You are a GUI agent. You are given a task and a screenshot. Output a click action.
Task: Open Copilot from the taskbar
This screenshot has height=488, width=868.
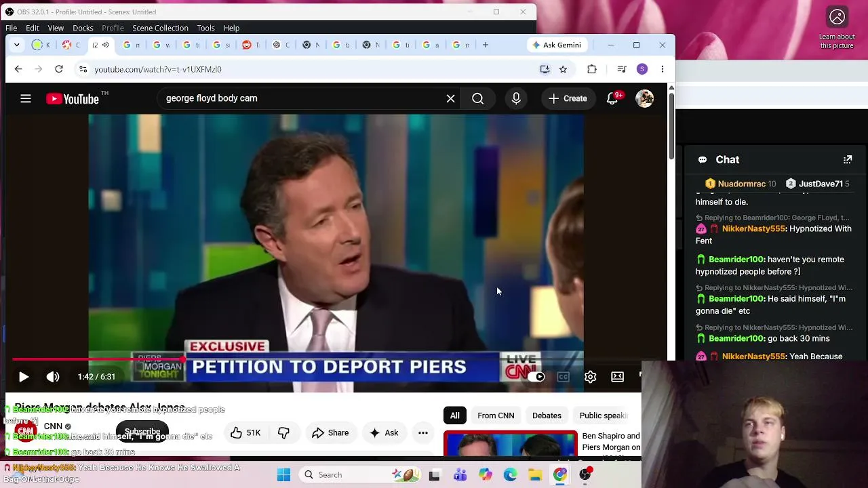(x=485, y=475)
